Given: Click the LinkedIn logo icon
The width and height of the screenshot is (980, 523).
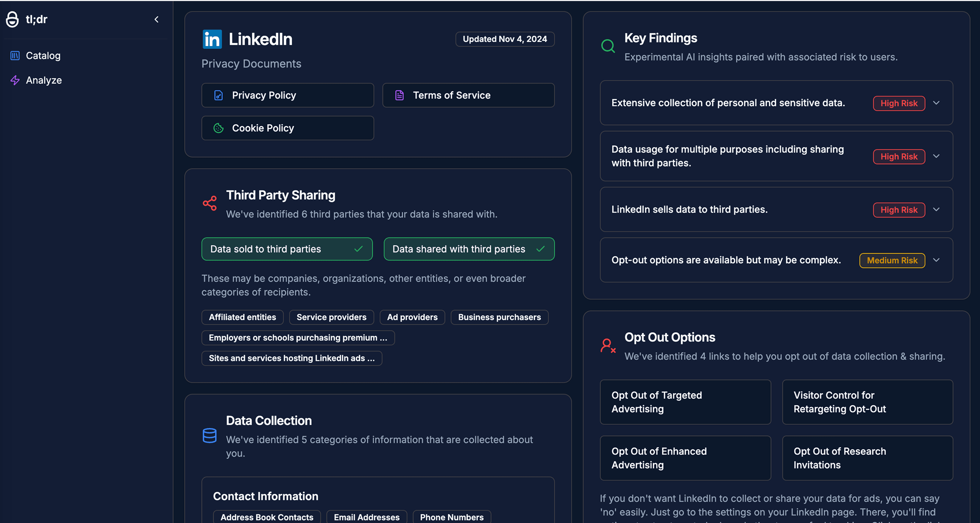Looking at the screenshot, I should click(x=212, y=39).
